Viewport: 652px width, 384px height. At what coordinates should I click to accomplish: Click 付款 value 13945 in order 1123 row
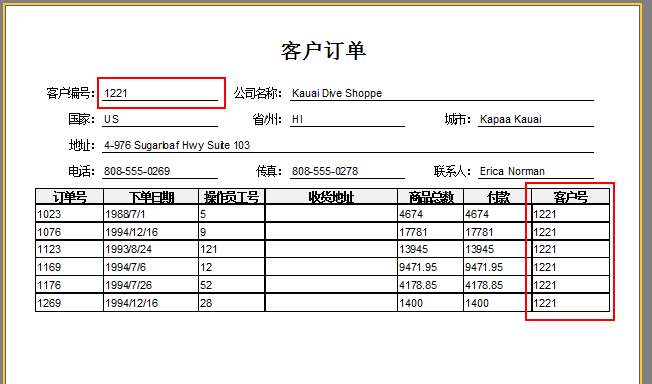(x=479, y=249)
